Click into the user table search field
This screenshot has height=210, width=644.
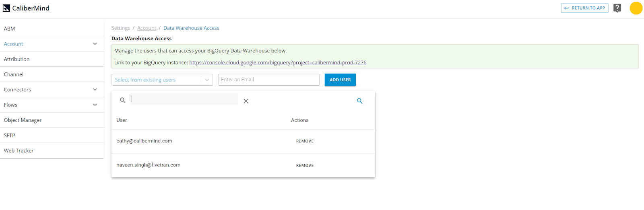pyautogui.click(x=184, y=99)
